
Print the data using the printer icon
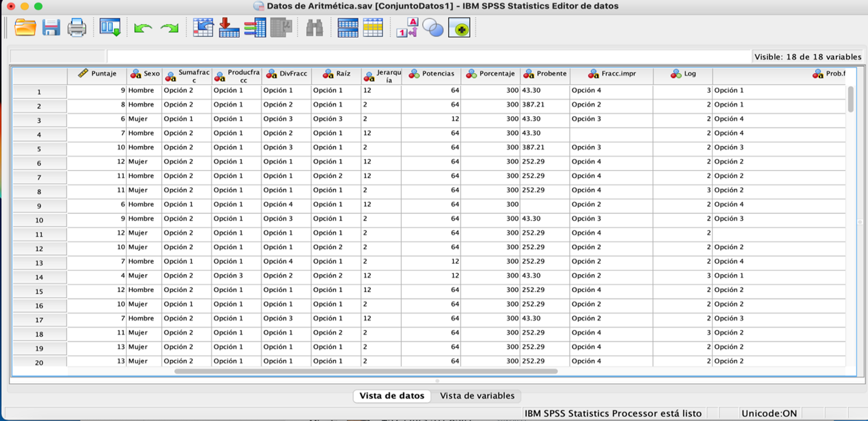[76, 27]
